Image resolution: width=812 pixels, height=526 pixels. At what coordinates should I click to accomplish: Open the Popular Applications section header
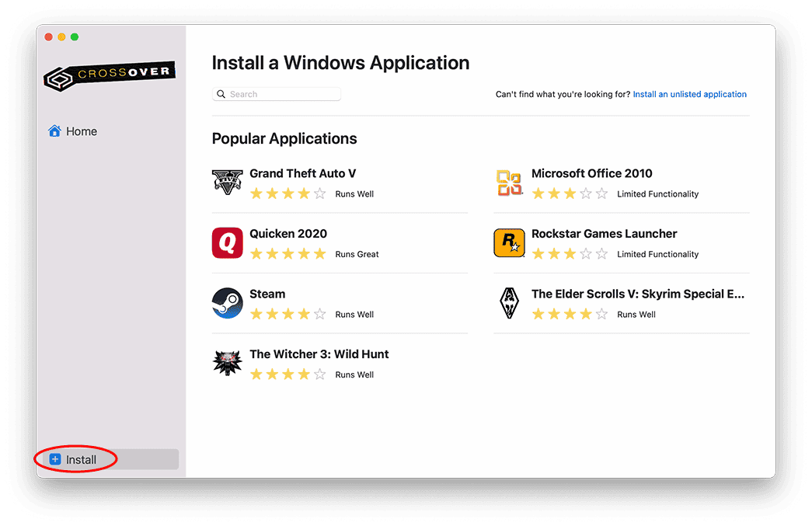pyautogui.click(x=284, y=138)
